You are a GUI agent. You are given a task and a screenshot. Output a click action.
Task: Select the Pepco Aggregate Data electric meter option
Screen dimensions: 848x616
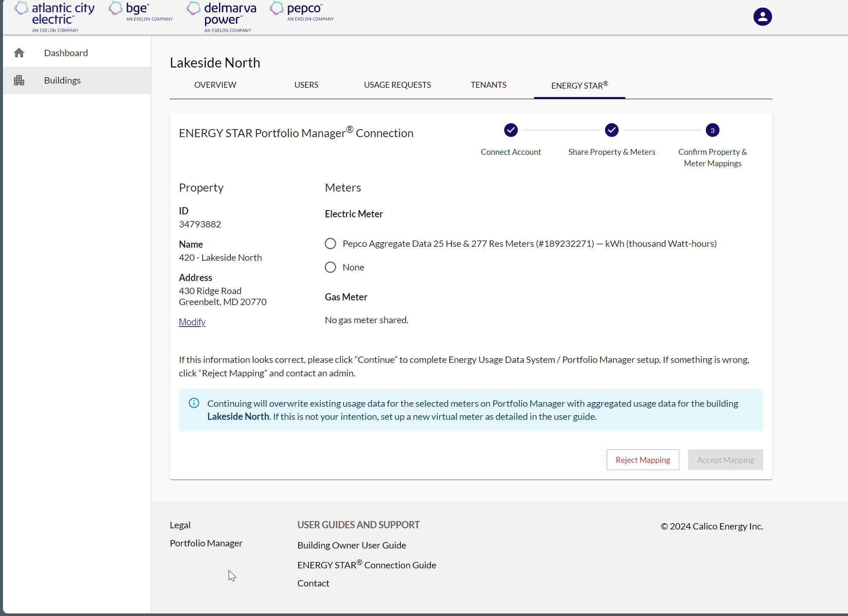[330, 243]
